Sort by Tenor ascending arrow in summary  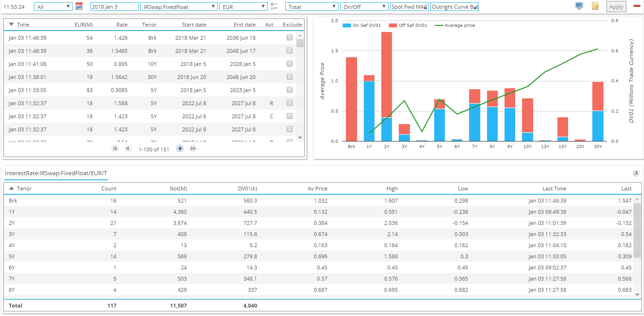coord(11,188)
